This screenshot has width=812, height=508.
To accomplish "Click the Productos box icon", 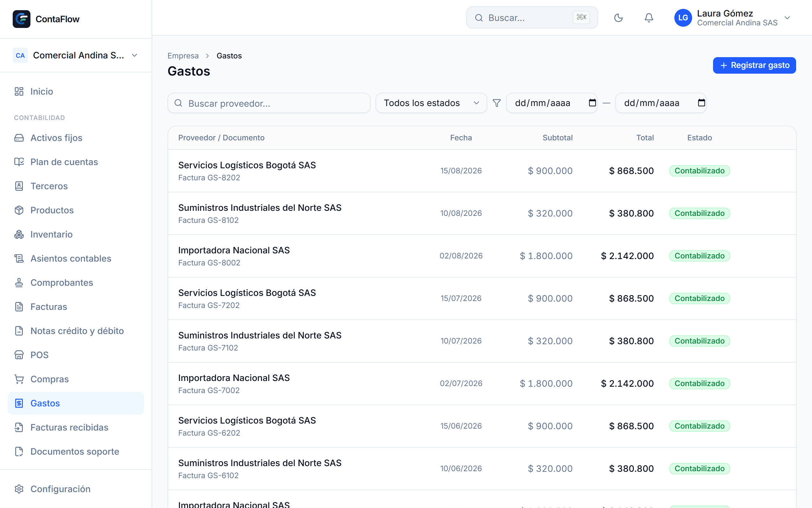I will 19,210.
